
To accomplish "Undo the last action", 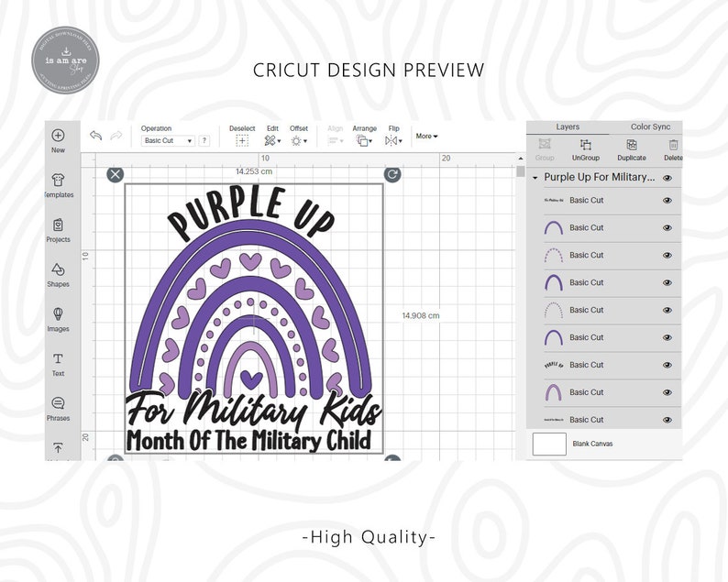I will coord(95,136).
